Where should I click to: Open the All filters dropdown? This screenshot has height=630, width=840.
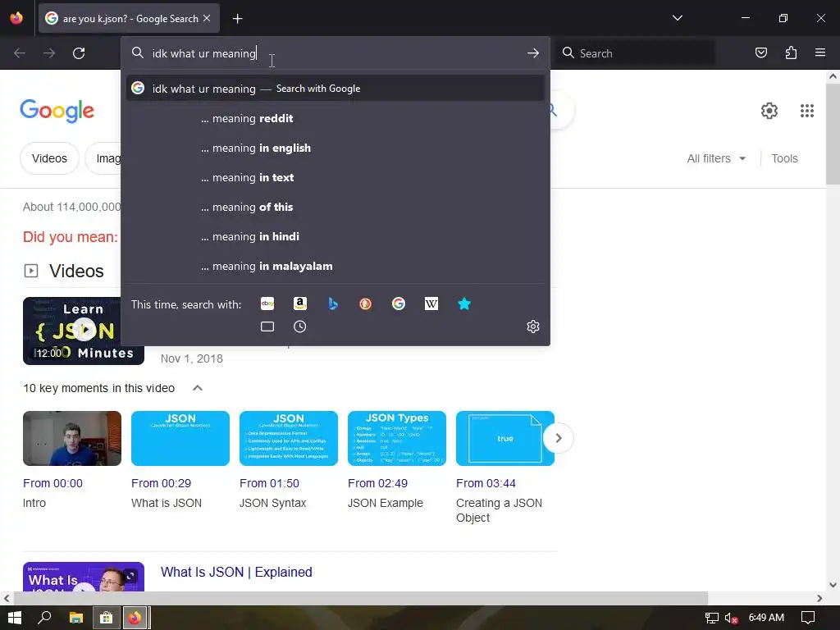coord(715,158)
